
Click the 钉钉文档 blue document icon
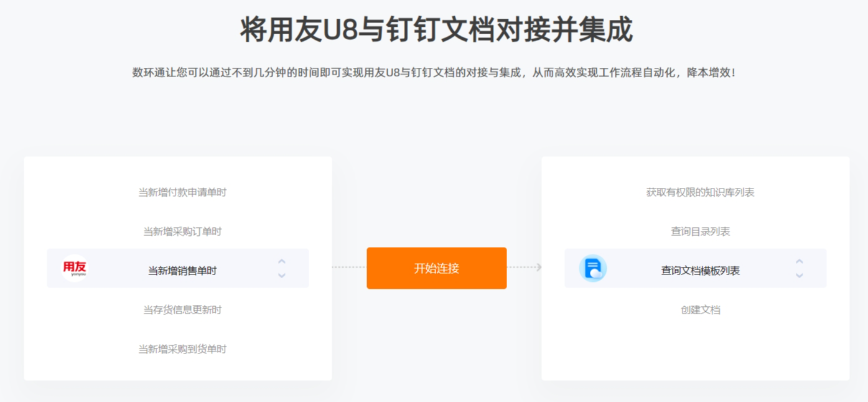592,268
